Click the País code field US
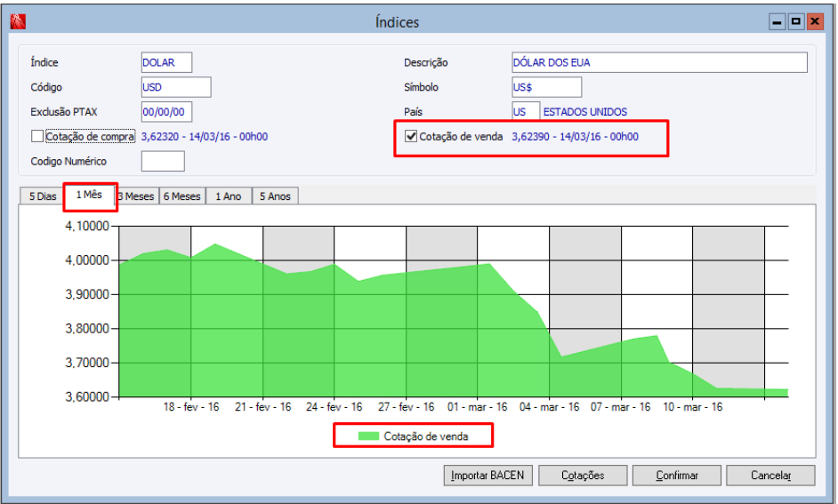Image resolution: width=838 pixels, height=504 pixels. [526, 112]
